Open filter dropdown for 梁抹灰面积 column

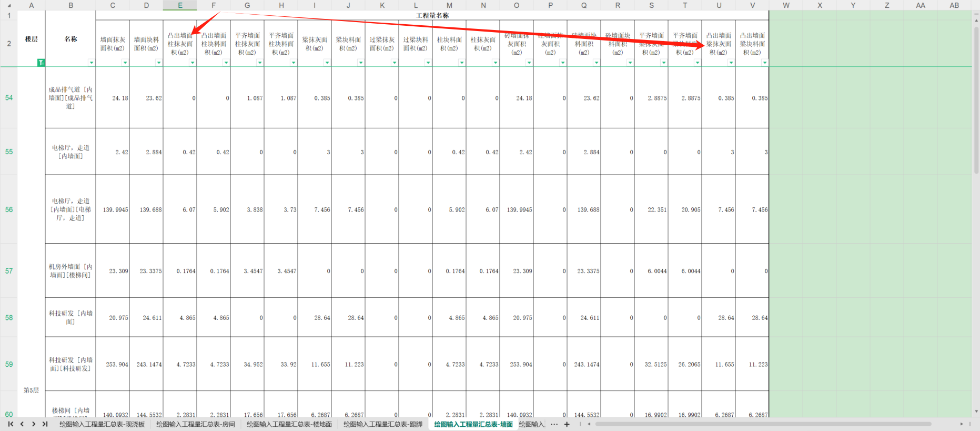(327, 63)
